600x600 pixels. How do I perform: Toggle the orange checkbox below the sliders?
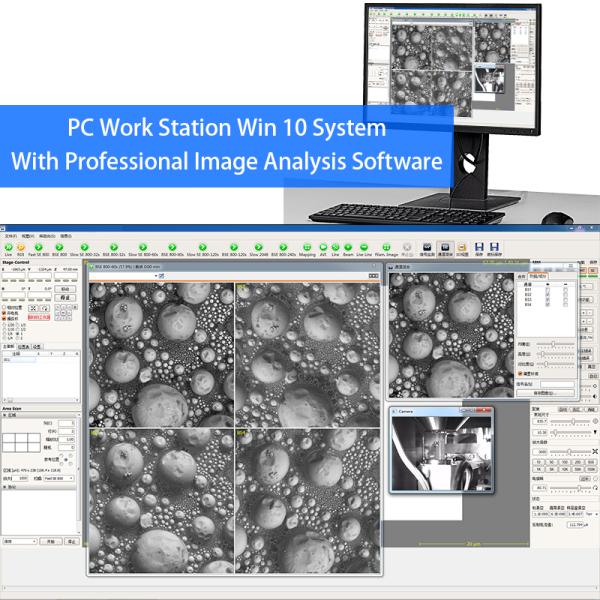tap(520, 373)
